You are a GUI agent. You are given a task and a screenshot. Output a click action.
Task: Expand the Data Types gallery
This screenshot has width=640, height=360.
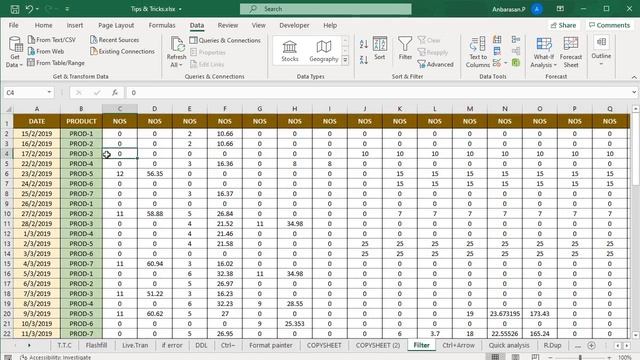345,61
